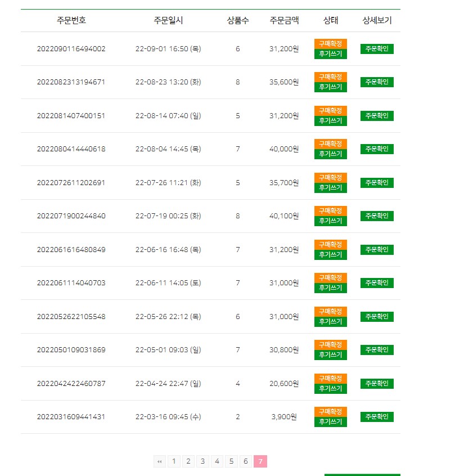Select pagination page 5
455x476 pixels.
[231, 461]
